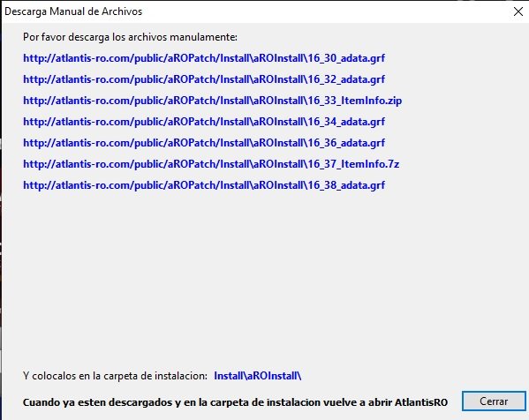
Task: Click the word AtlantisRO in the bold text
Action: coord(421,402)
